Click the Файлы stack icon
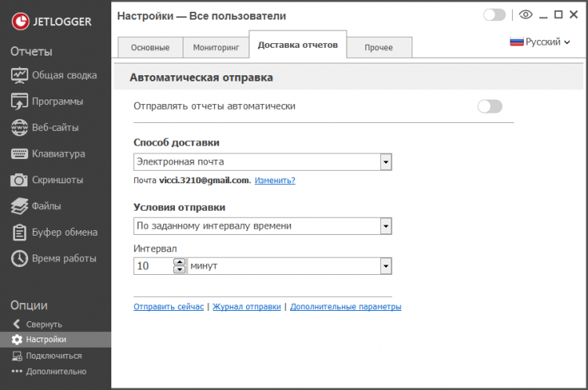The width and height of the screenshot is (588, 390). tap(20, 206)
